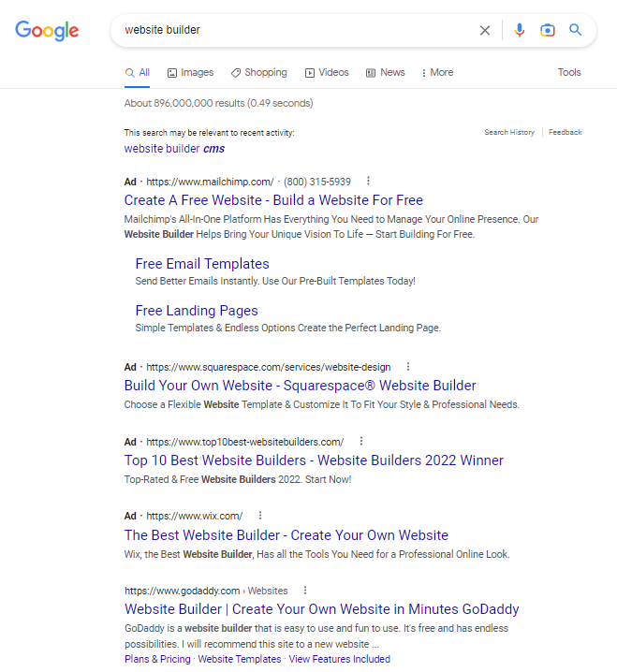This screenshot has width=617, height=672.
Task: Switch to the Images tab
Action: [190, 72]
